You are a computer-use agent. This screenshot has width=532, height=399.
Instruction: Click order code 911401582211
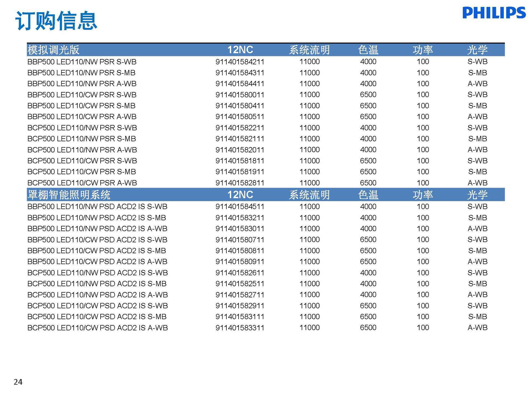pyautogui.click(x=240, y=128)
